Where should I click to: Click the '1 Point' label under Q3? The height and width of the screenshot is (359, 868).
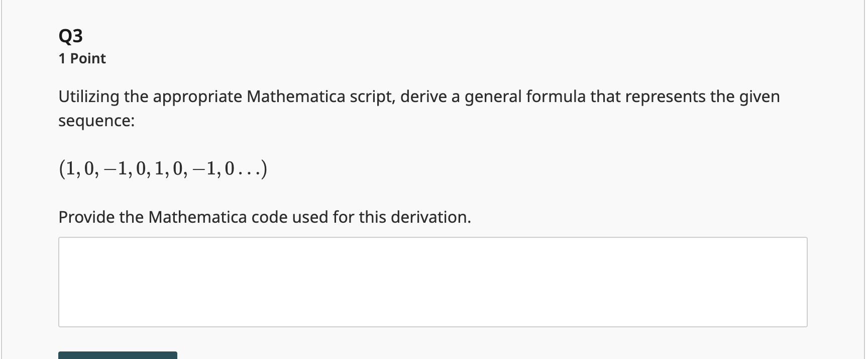click(81, 58)
